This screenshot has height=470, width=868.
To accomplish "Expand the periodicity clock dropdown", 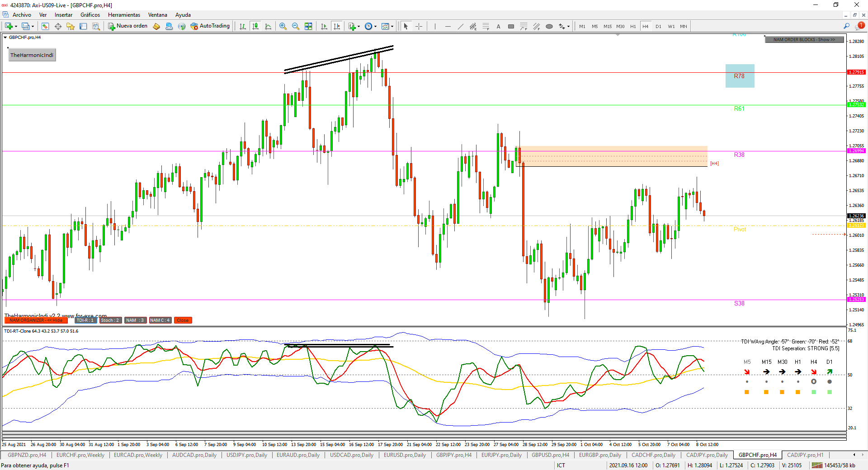I will [x=375, y=27].
